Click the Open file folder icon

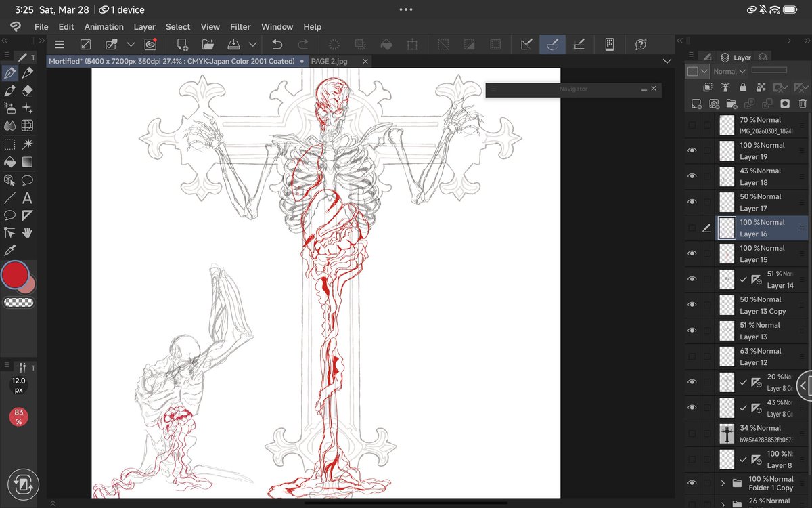208,44
